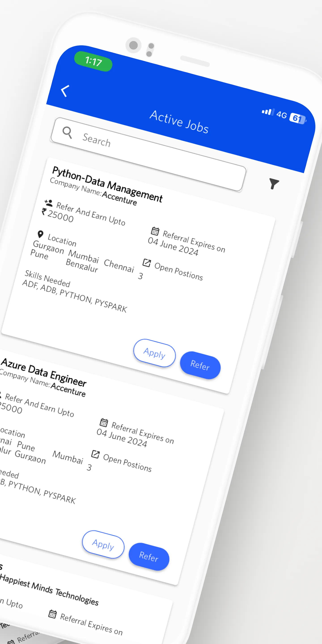
Task: Select ₹ 25000 reward in Python-Data Management card
Action: 58,215
